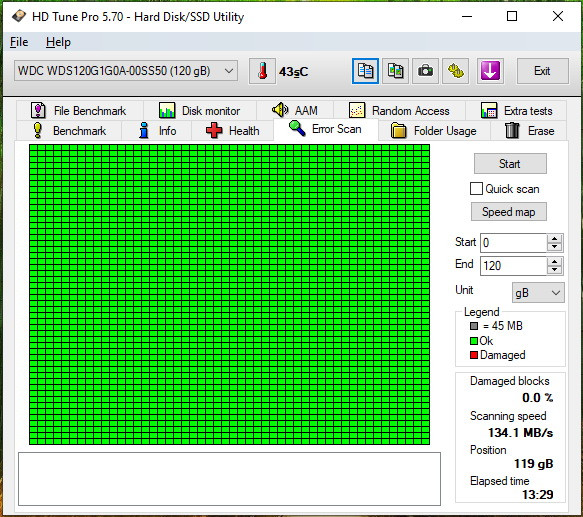Open the Health tab with red cross

pyautogui.click(x=233, y=131)
